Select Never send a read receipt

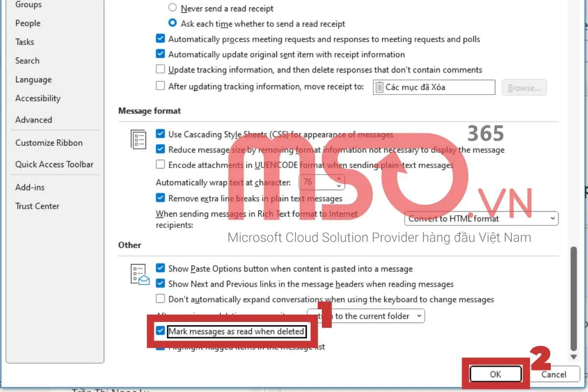[172, 8]
